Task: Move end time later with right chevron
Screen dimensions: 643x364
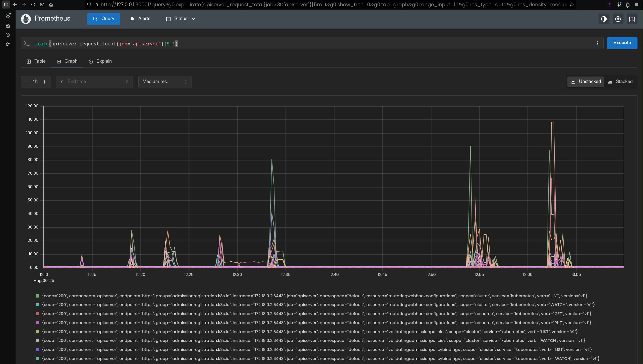Action: tap(127, 82)
